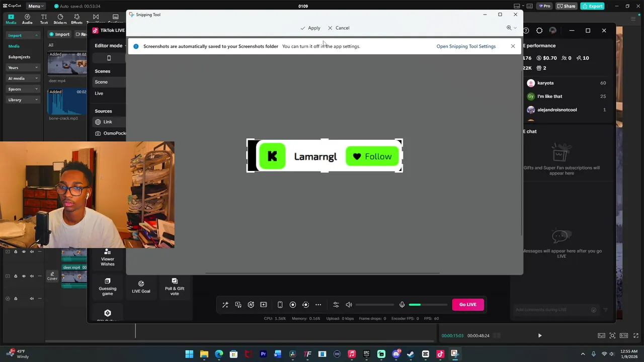Click the phone orientation icon in LIVE toolbar
Image resolution: width=644 pixels, height=362 pixels.
(280, 305)
